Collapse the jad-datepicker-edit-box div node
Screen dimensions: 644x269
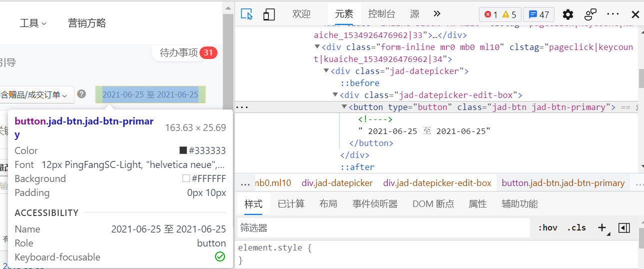(335, 95)
